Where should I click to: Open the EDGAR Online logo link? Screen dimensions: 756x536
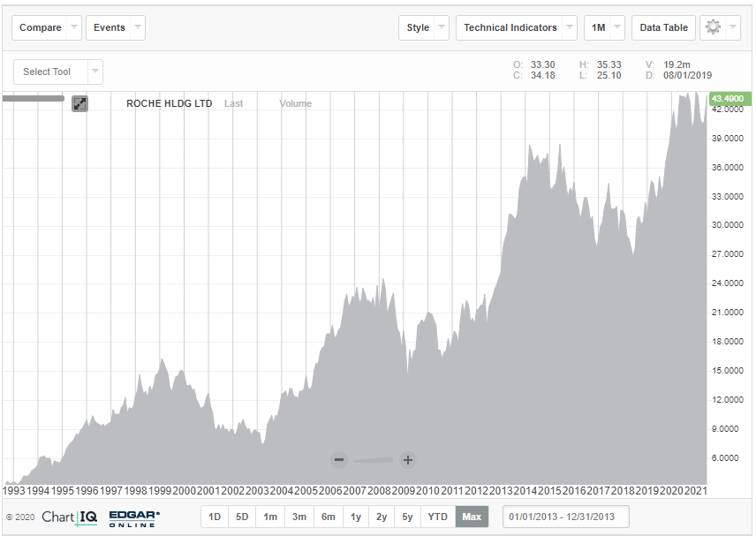tap(134, 518)
